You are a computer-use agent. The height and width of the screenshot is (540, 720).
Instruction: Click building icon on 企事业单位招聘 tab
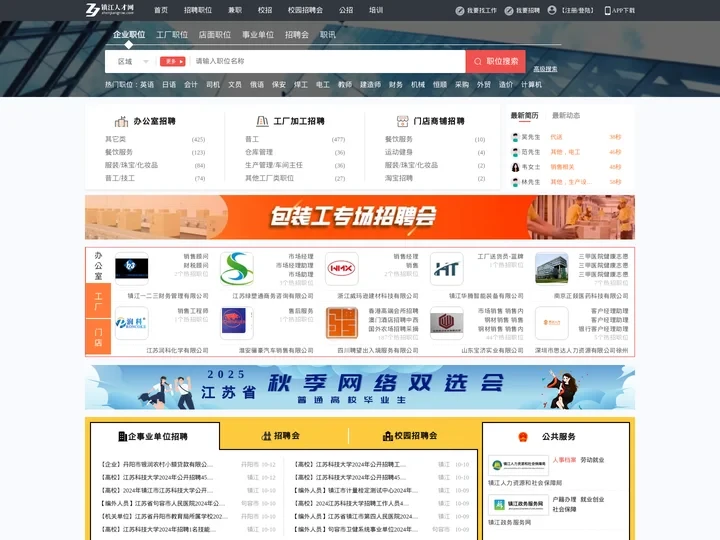coord(123,436)
